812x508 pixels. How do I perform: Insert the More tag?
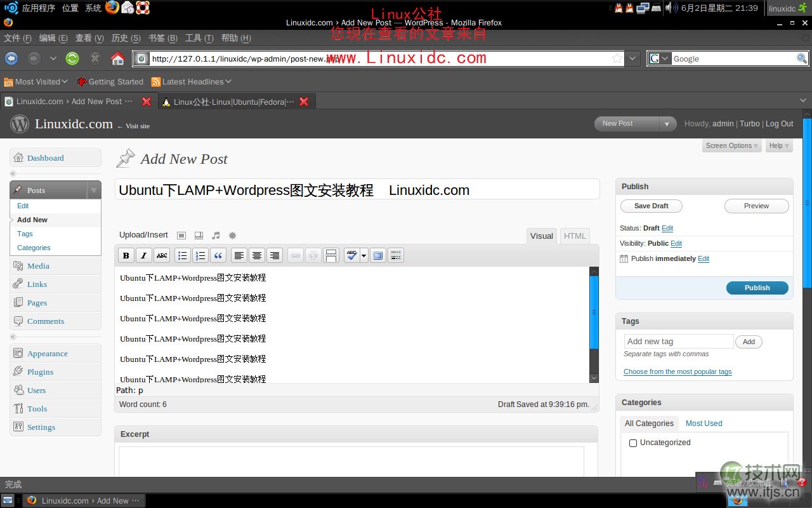point(331,255)
